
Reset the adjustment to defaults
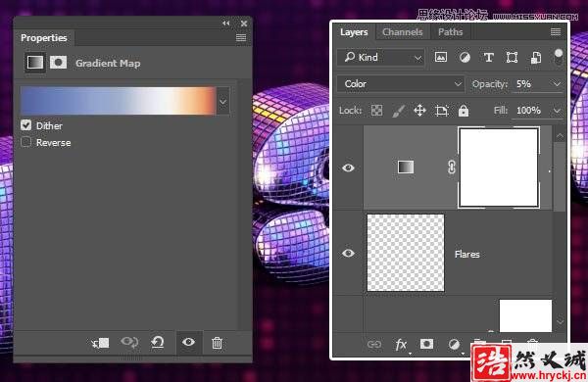158,342
